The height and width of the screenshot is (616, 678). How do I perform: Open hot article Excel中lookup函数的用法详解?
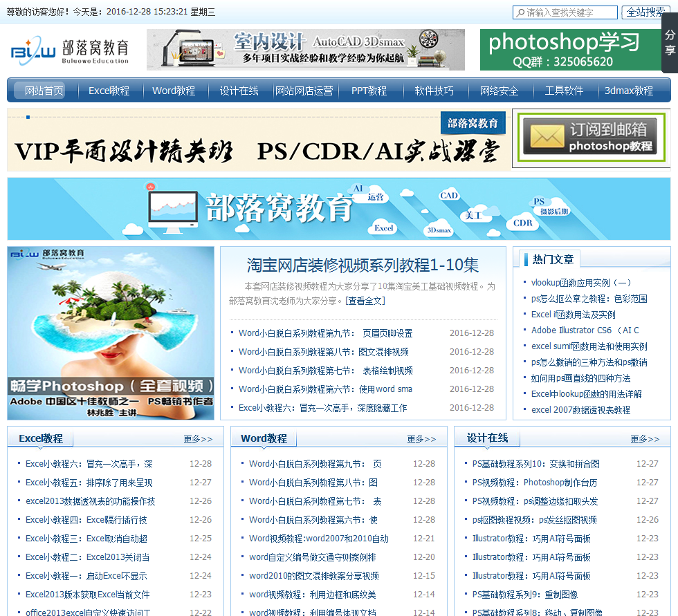click(587, 393)
